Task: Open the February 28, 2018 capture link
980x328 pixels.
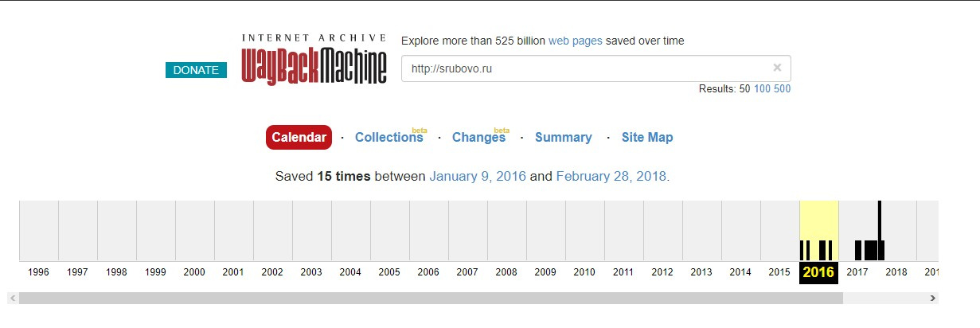Action: 613,176
